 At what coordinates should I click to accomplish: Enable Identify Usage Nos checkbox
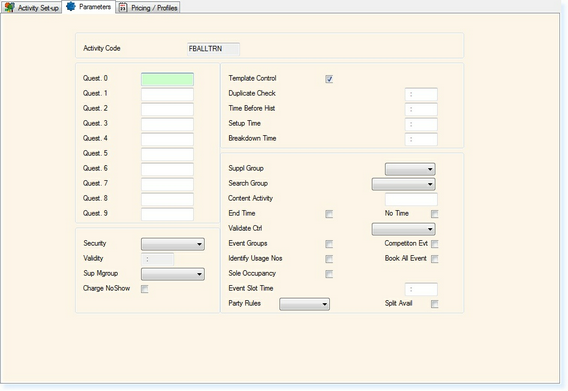[329, 259]
